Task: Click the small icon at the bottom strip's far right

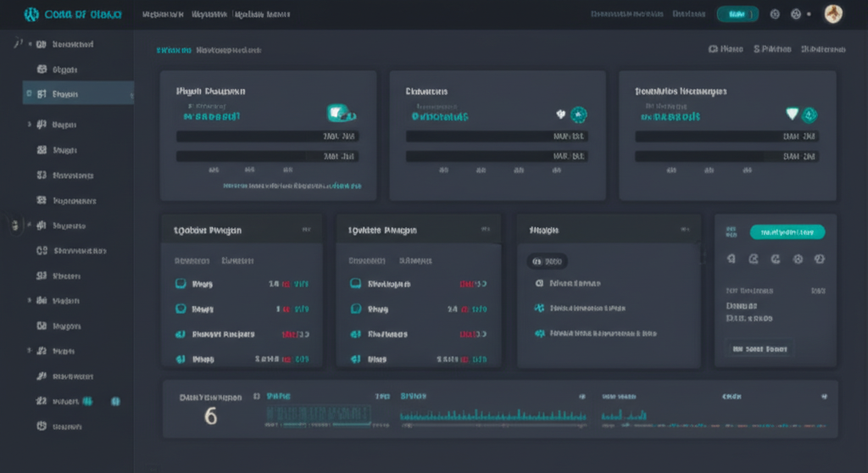Action: pos(824,397)
